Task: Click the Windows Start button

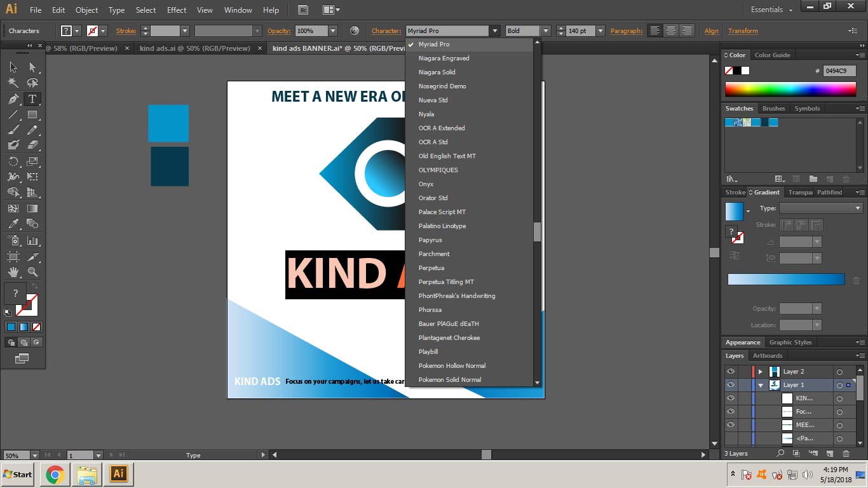Action: tap(18, 475)
